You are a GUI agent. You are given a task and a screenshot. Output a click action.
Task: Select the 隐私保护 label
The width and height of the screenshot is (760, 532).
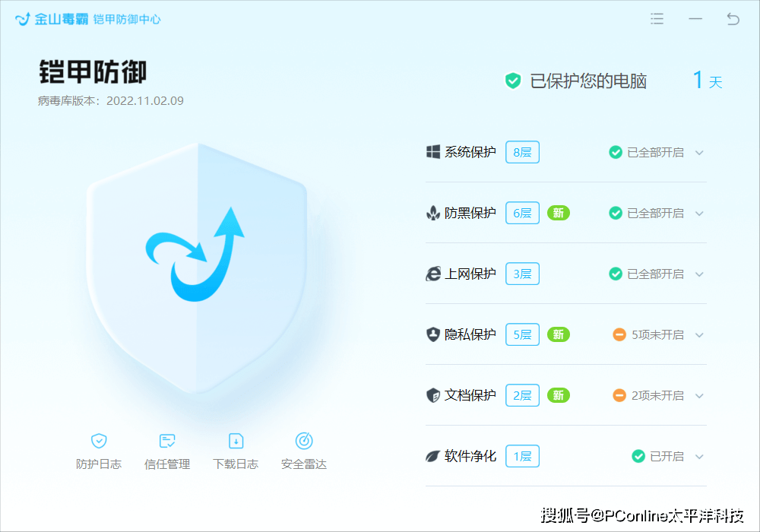pyautogui.click(x=470, y=334)
